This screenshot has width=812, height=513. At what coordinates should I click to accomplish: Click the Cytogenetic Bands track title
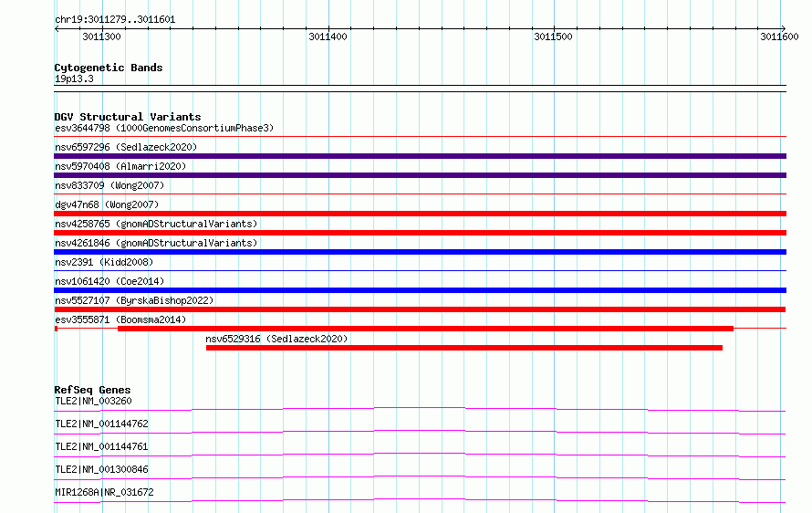109,68
